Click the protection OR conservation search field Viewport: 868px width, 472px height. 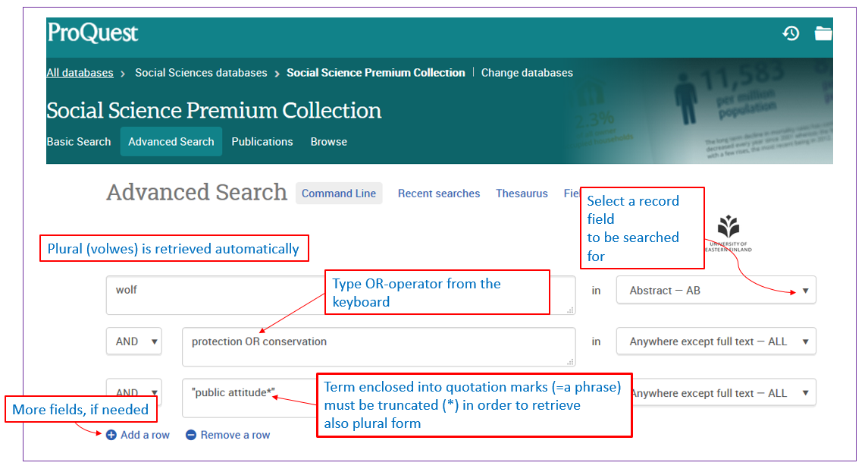point(378,347)
